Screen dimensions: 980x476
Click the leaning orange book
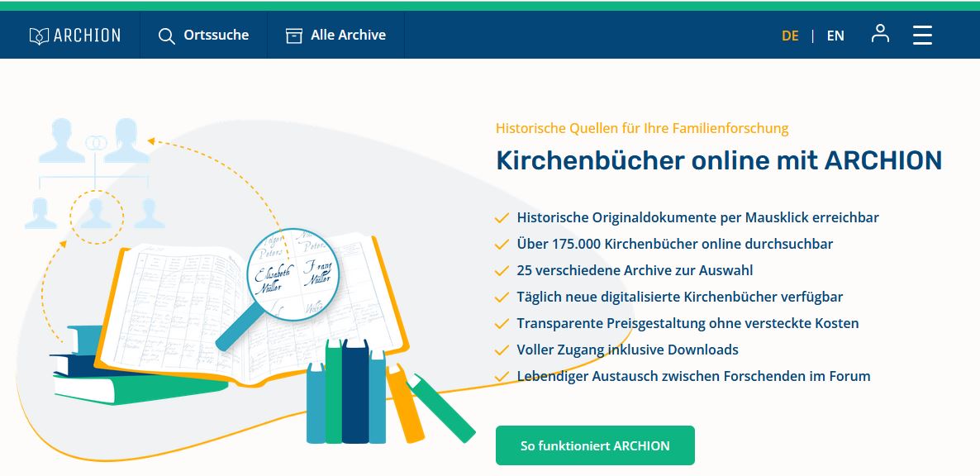[x=405, y=405]
